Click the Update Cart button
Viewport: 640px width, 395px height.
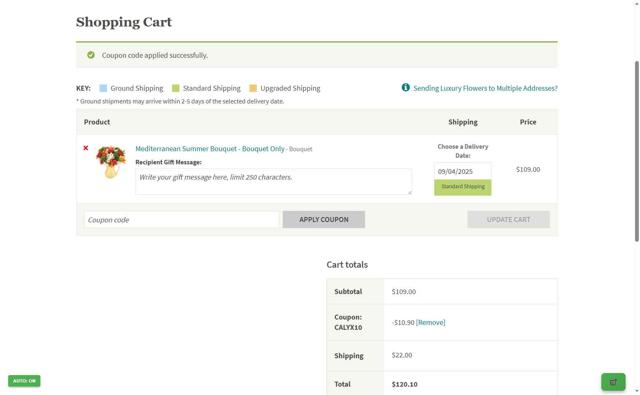pos(508,220)
